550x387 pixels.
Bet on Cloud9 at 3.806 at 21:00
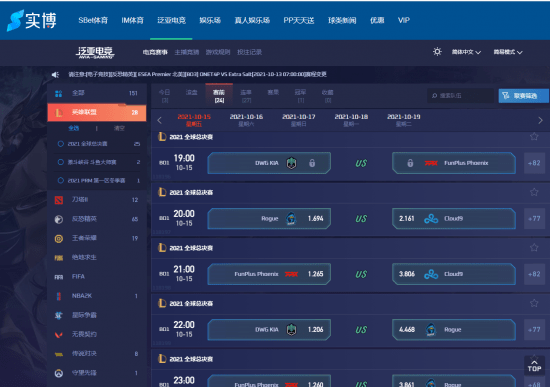pos(454,274)
